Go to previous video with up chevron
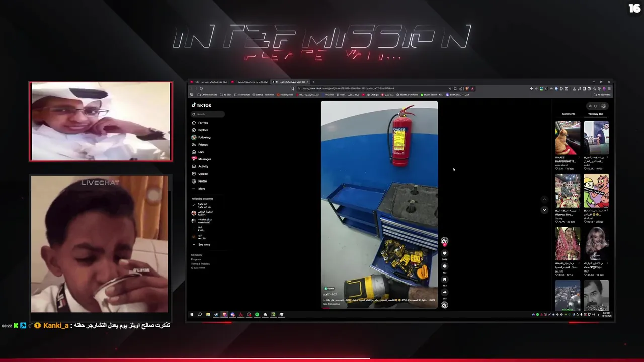Screen dimensions: 644x362 click(x=544, y=199)
